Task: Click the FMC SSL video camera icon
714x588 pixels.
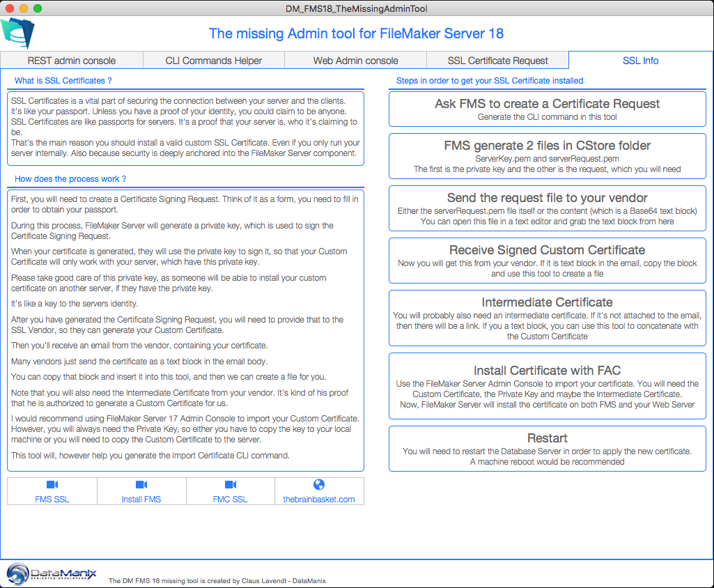Action: (x=231, y=484)
